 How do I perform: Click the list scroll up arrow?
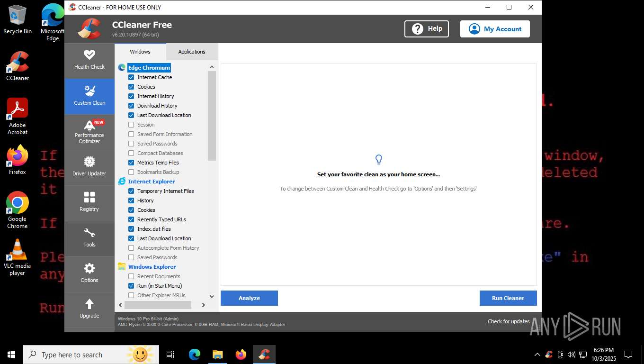212,67
